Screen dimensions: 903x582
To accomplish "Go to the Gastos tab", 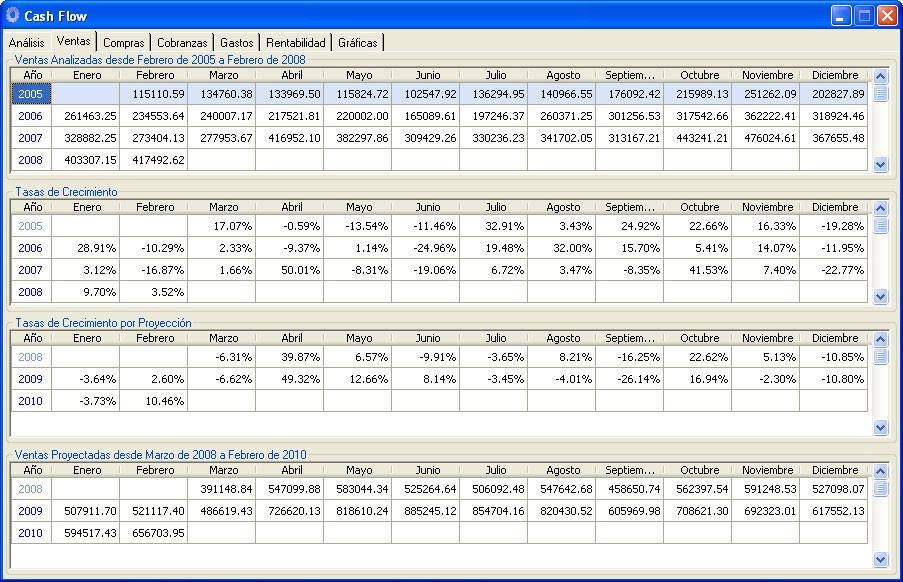I will [x=236, y=43].
